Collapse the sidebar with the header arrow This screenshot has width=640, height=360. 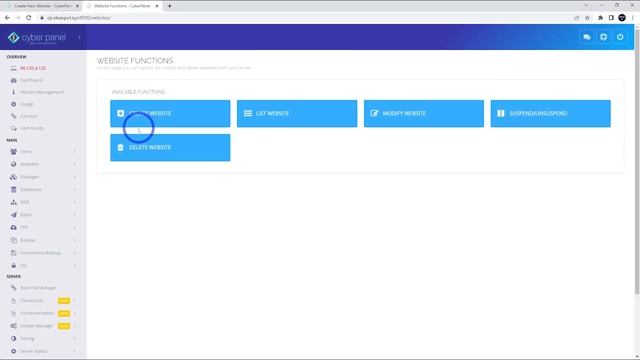(79, 37)
